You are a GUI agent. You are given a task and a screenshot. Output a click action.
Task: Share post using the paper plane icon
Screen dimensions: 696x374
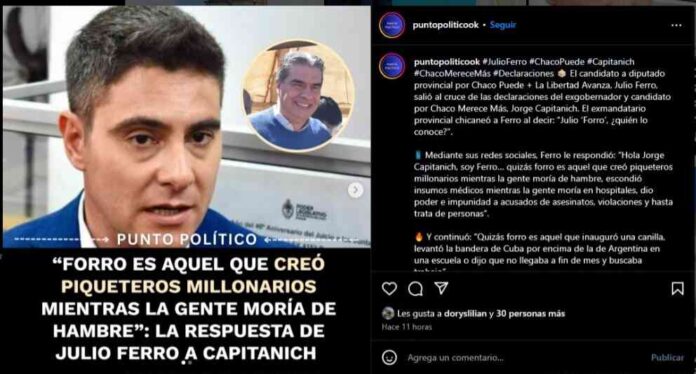[x=441, y=288]
